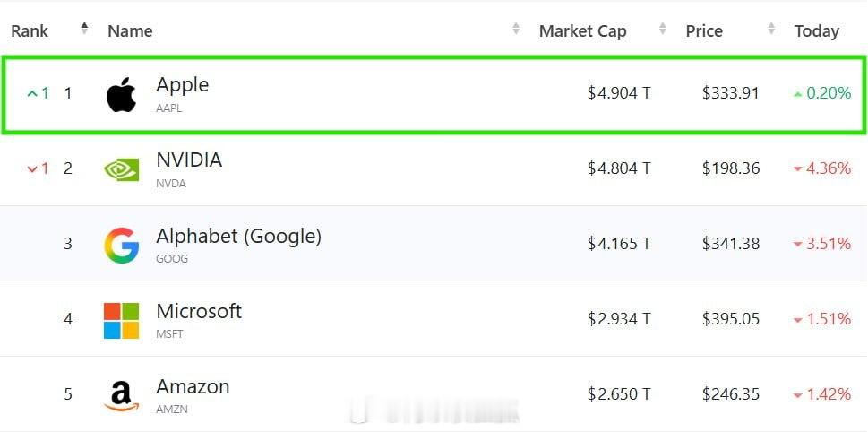This screenshot has height=432, width=868.
Task: Click Amazon's $2.650 T market cap
Action: click(619, 394)
